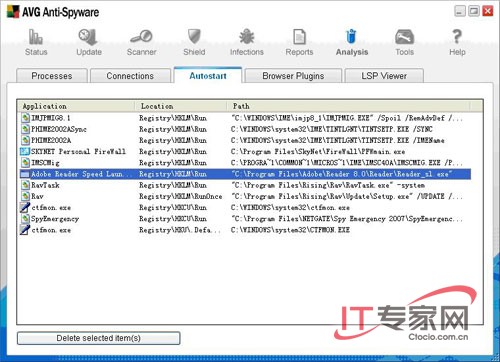Sort by the Path column header

(x=348, y=106)
